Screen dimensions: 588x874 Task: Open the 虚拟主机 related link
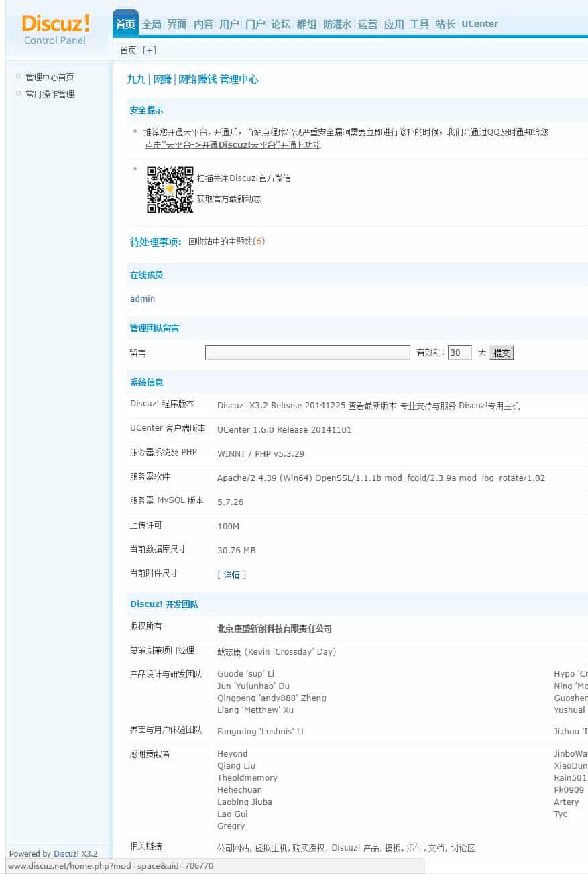pyautogui.click(x=271, y=849)
